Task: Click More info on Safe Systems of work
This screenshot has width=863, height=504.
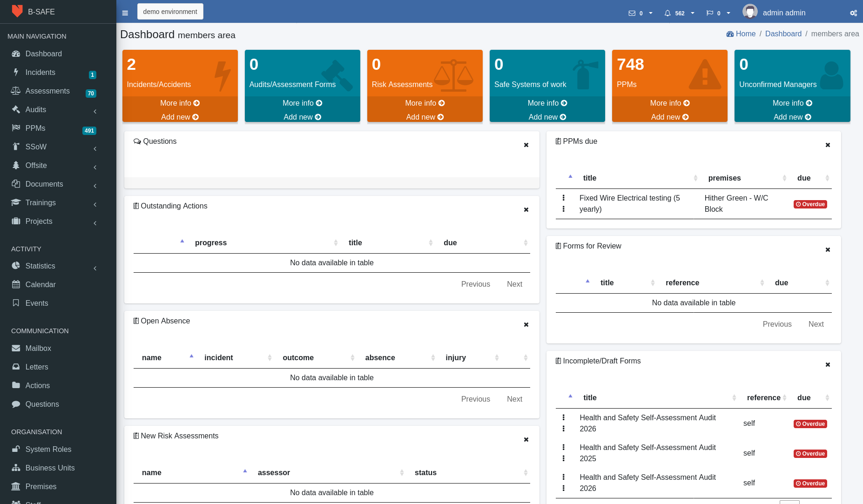Action: pyautogui.click(x=547, y=103)
